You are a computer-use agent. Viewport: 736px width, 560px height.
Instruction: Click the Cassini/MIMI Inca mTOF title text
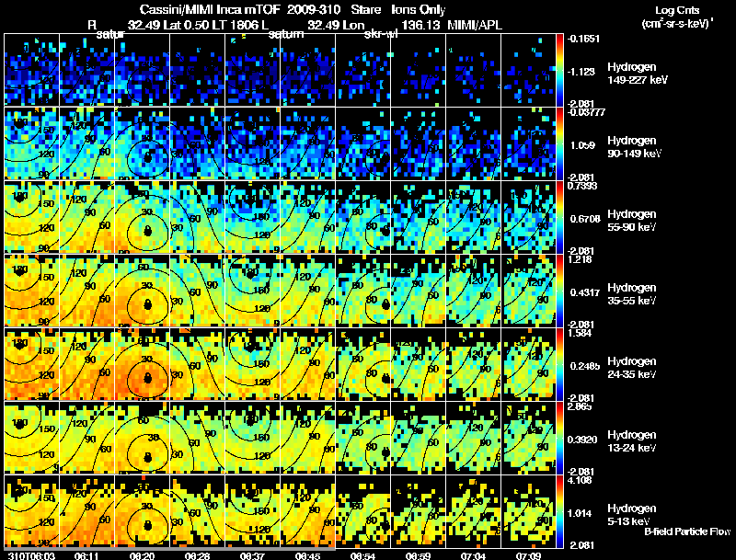(210, 9)
